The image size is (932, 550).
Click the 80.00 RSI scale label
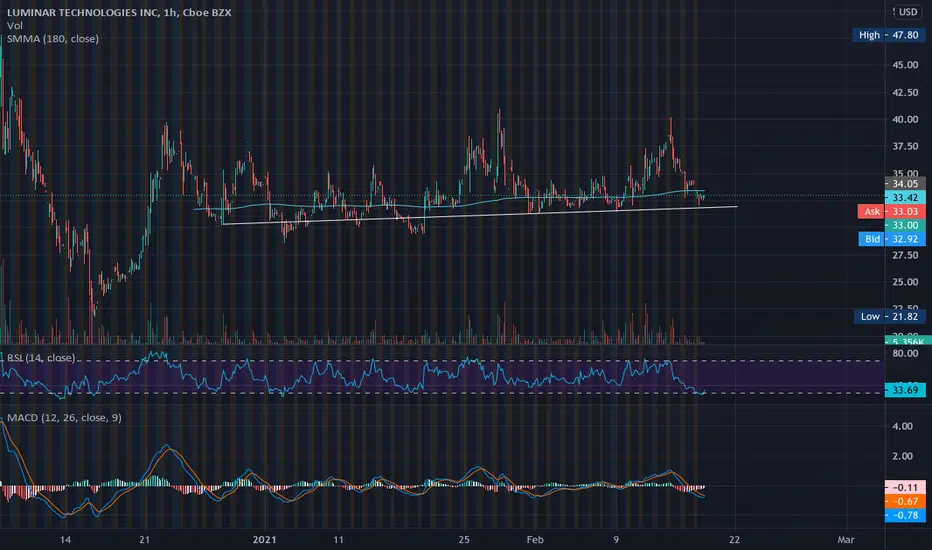(x=905, y=354)
